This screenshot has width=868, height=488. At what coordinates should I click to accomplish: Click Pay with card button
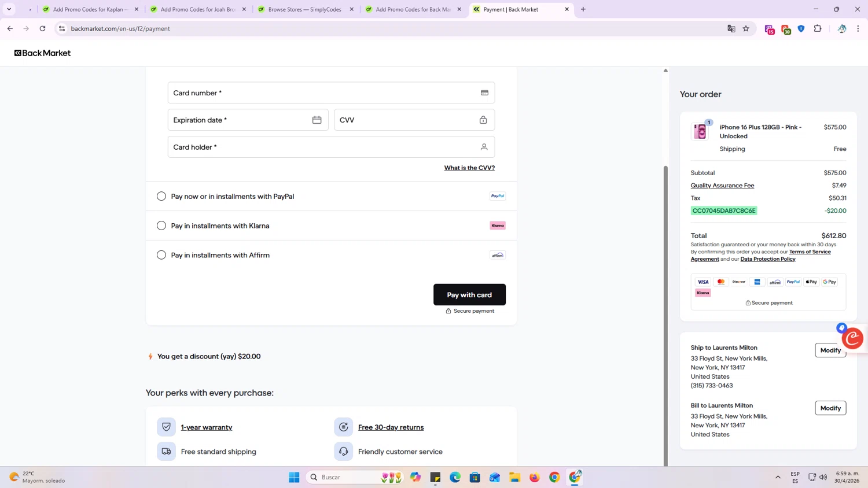coord(469,295)
